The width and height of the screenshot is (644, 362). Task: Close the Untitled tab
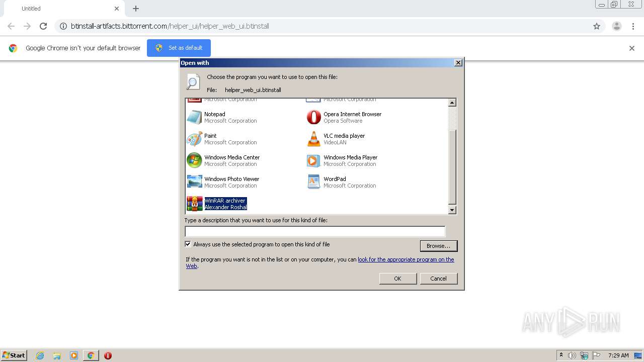(117, 9)
